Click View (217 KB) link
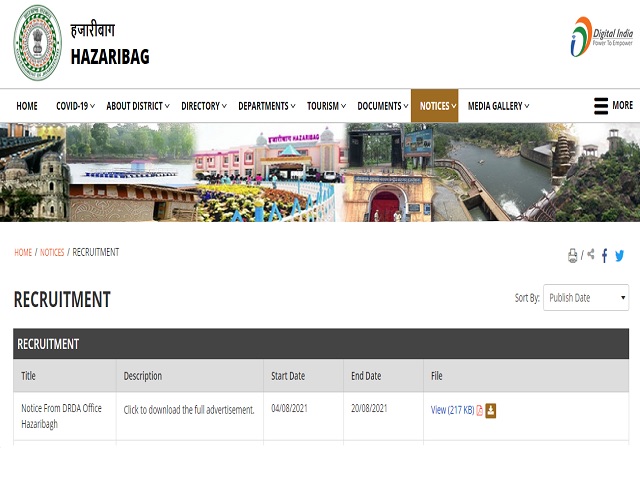This screenshot has width=640, height=480. tap(452, 410)
